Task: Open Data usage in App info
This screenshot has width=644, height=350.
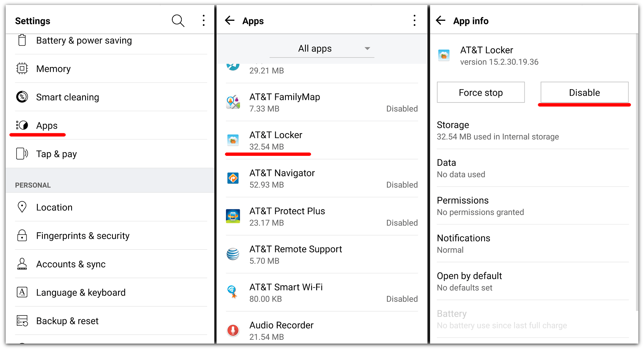Action: coord(533,168)
